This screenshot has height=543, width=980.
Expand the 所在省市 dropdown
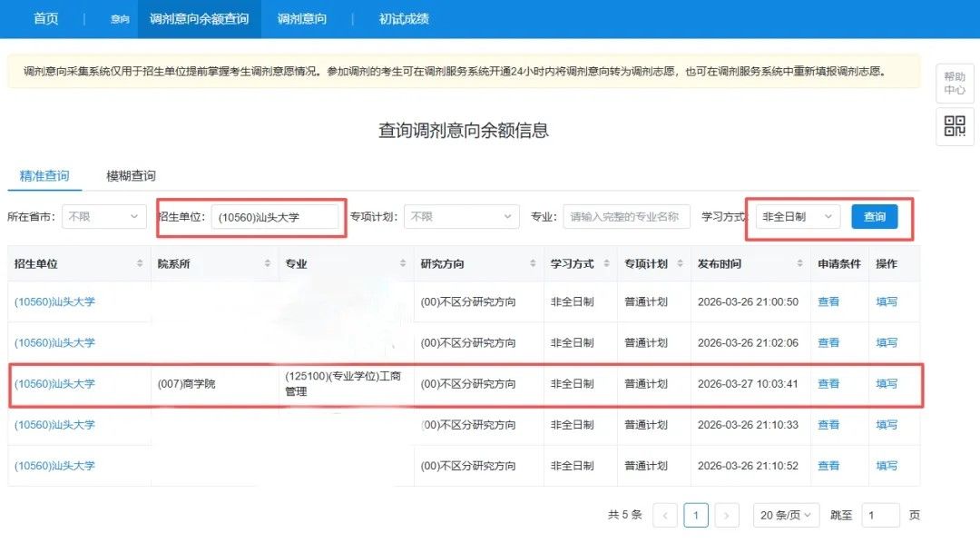(103, 217)
